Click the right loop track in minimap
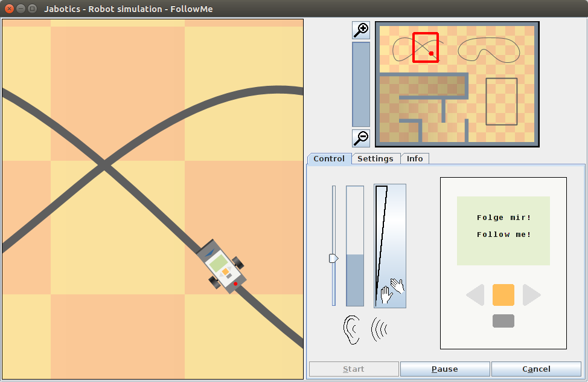The width and height of the screenshot is (588, 382). 488,50
